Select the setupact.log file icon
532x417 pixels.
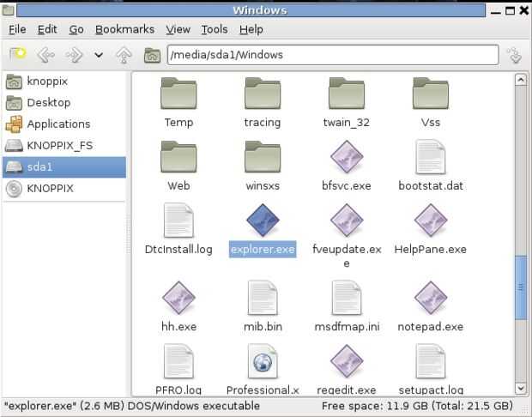pyautogui.click(x=431, y=361)
